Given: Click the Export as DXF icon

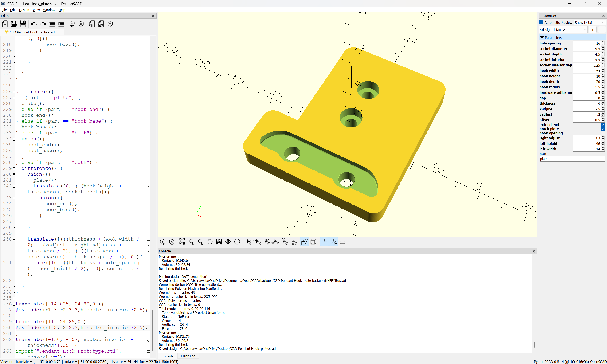Looking at the screenshot, I should 101,24.
